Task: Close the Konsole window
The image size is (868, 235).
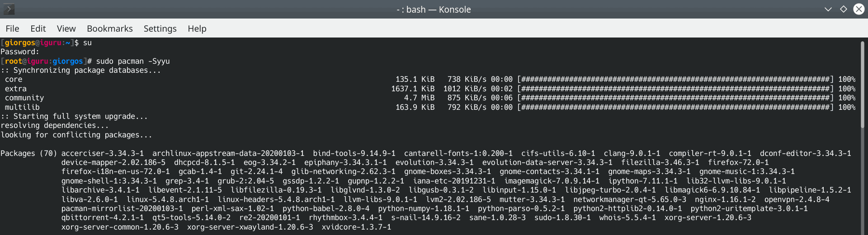Action: (859, 9)
